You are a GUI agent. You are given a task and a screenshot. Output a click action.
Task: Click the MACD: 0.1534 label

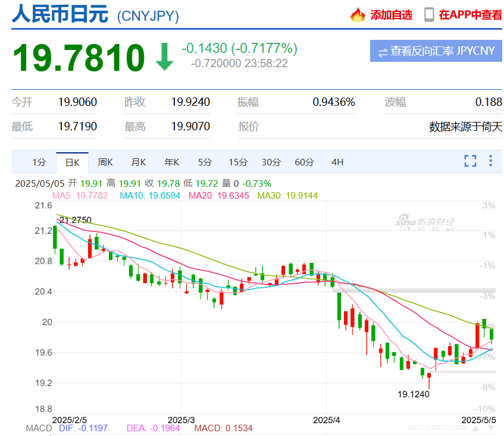[223, 428]
